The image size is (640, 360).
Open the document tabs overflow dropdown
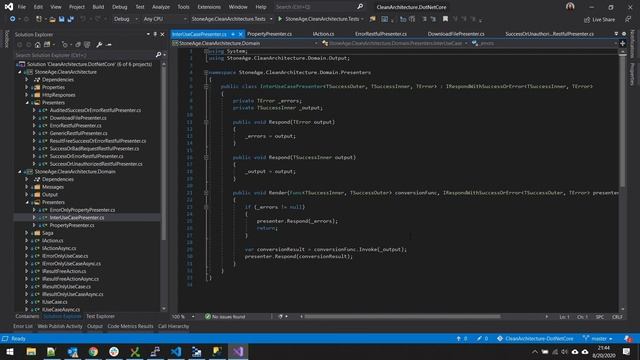click(616, 34)
